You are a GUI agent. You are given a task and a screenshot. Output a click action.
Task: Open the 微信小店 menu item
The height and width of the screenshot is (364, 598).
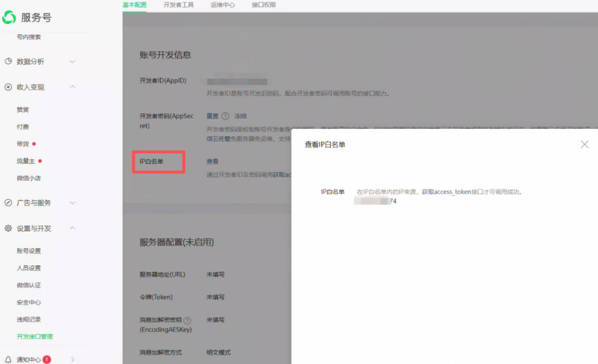coord(29,178)
